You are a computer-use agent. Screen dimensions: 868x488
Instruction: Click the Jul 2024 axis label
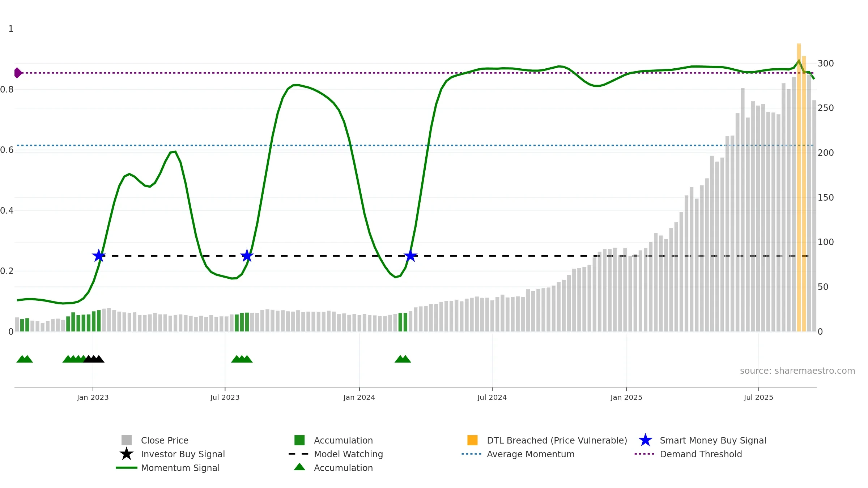click(492, 397)
